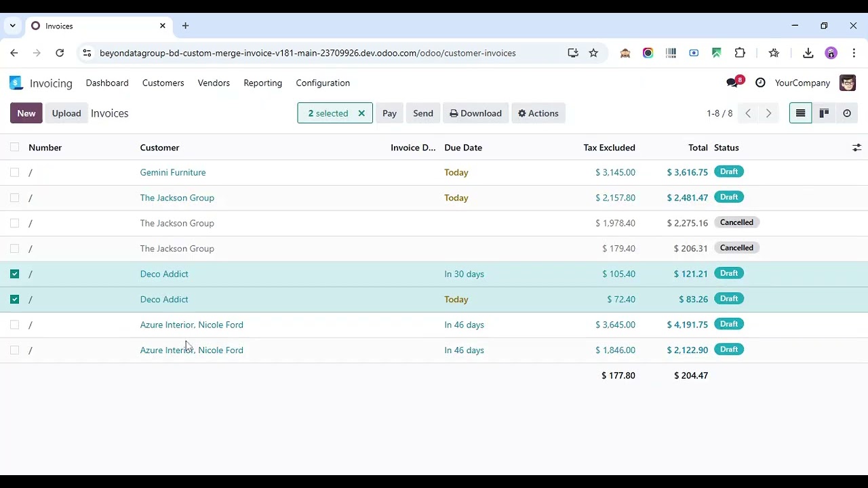Sort by Tax Excluded column header
Viewport: 868px width, 488px height.
[x=609, y=148]
